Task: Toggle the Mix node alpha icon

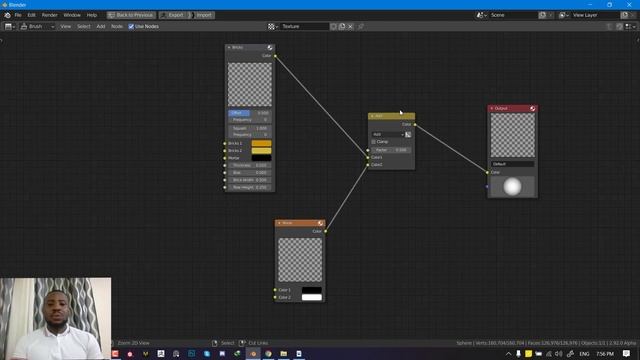Action: coord(408,134)
